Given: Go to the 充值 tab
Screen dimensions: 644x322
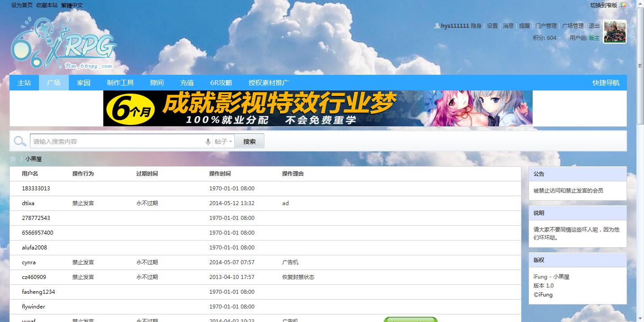Looking at the screenshot, I should click(x=187, y=83).
